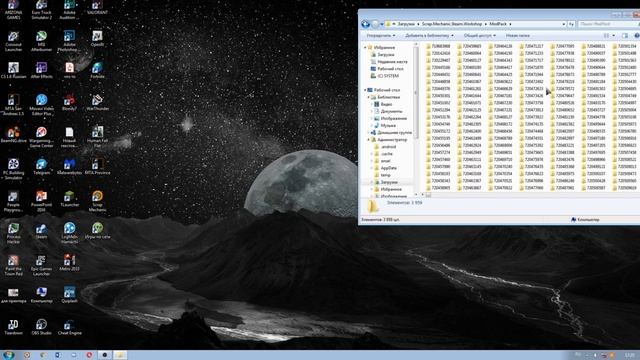640x360 pixels.
Task: Select Музыка library in tree
Action: 384,125
